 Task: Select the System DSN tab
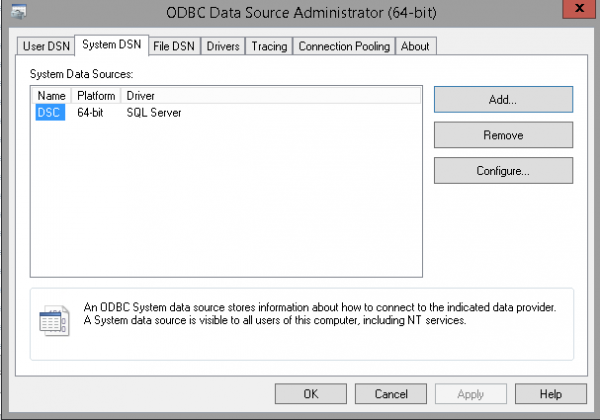click(112, 45)
